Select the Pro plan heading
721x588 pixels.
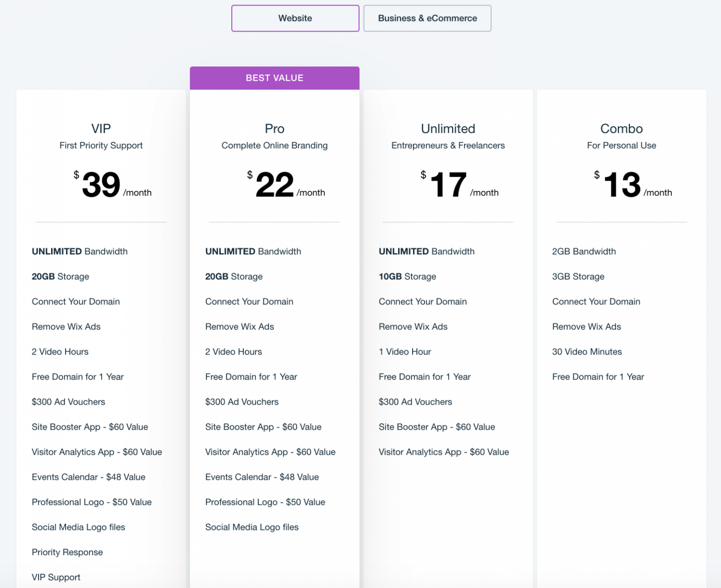pos(274,129)
